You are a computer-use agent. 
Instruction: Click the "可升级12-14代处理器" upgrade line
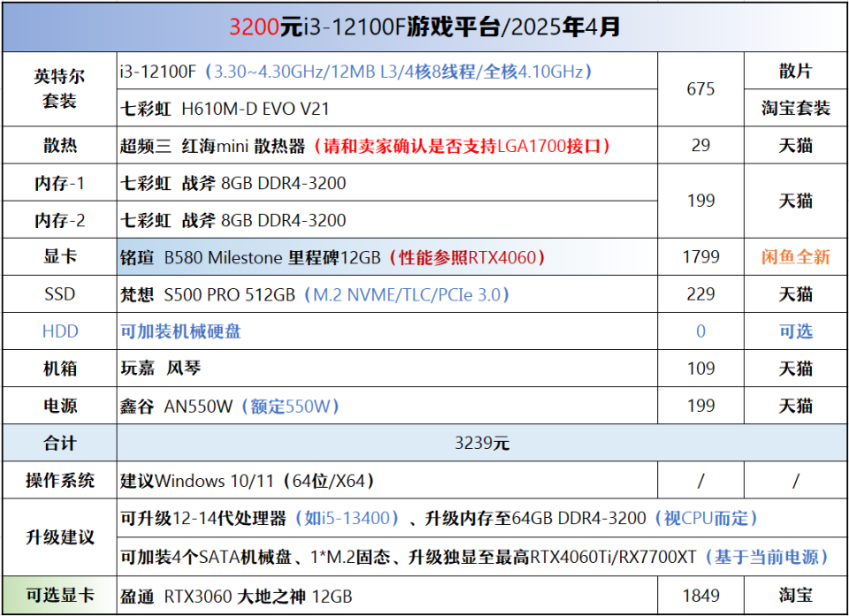point(482,519)
